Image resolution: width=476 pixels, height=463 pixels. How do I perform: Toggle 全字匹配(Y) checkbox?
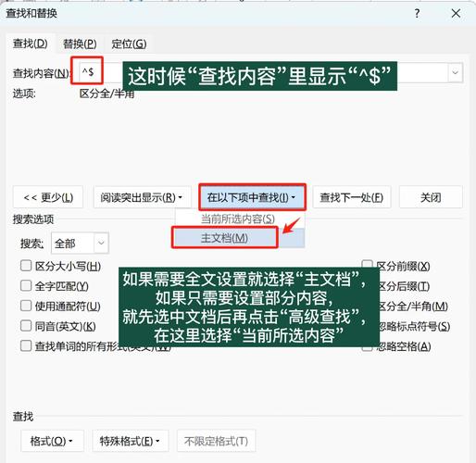pos(26,286)
